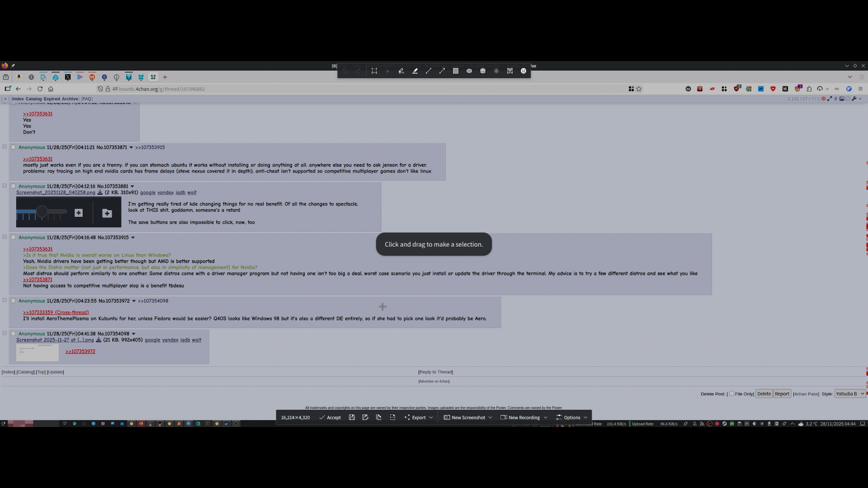Check the box for post No.107353915

13,237
